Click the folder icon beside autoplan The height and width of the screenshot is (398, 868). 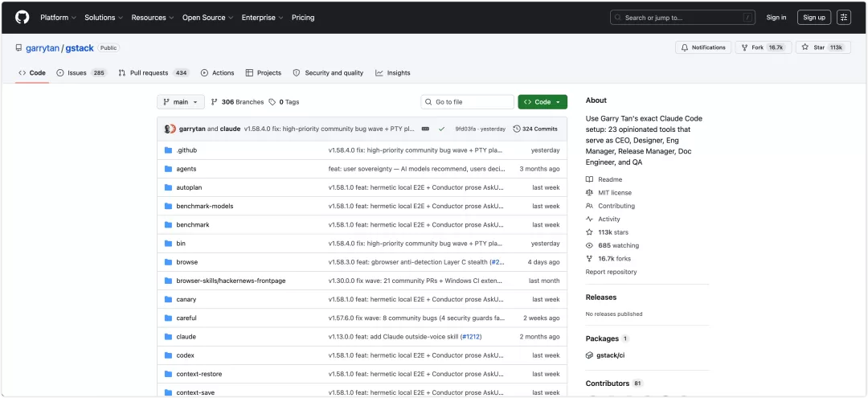pyautogui.click(x=168, y=187)
